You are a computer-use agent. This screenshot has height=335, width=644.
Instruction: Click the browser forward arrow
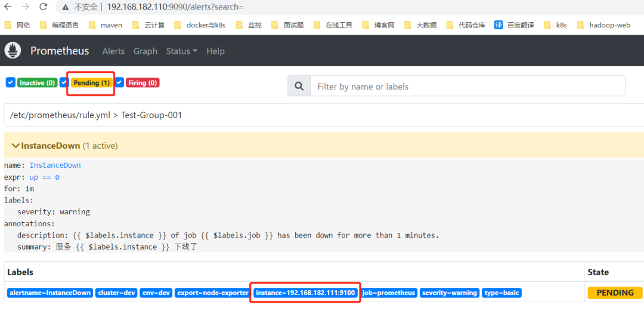(x=26, y=7)
